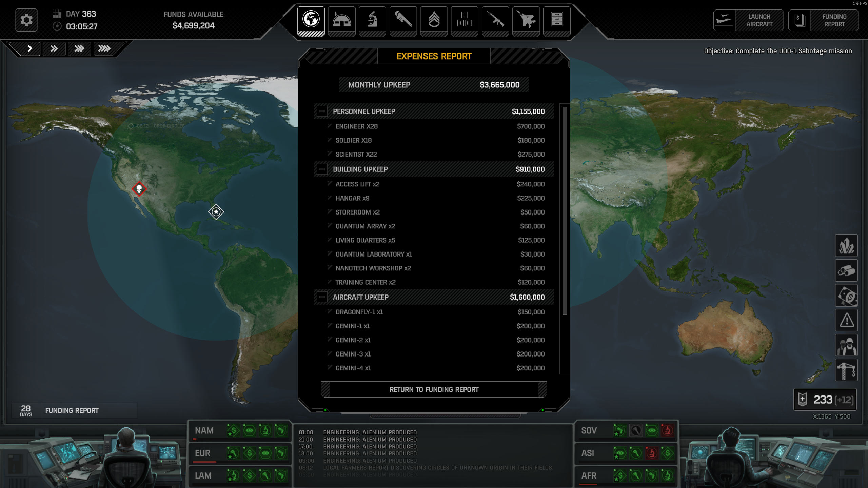Open the Engineering wrench screen
The width and height of the screenshot is (868, 488).
click(403, 20)
